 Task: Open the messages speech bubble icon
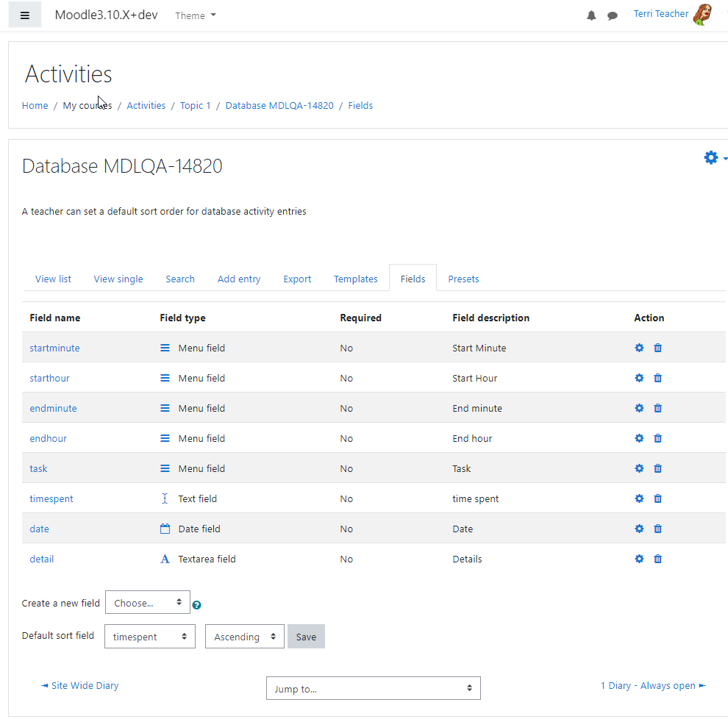(613, 15)
